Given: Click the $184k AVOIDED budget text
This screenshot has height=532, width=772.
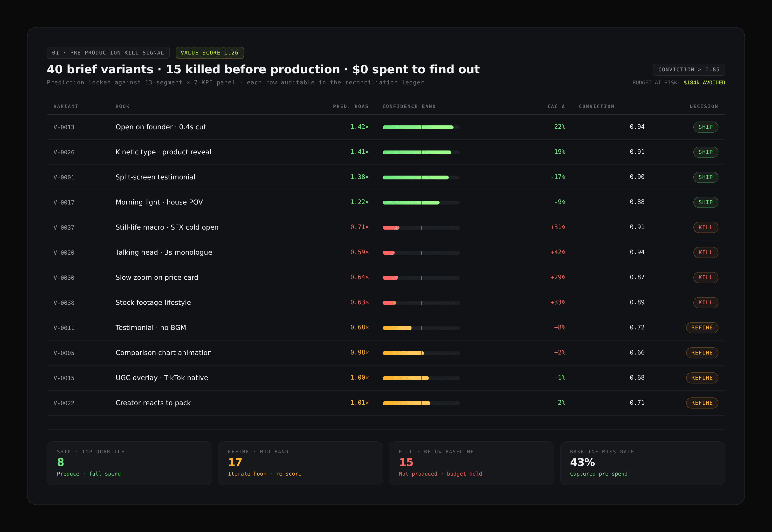Looking at the screenshot, I should pyautogui.click(x=704, y=83).
